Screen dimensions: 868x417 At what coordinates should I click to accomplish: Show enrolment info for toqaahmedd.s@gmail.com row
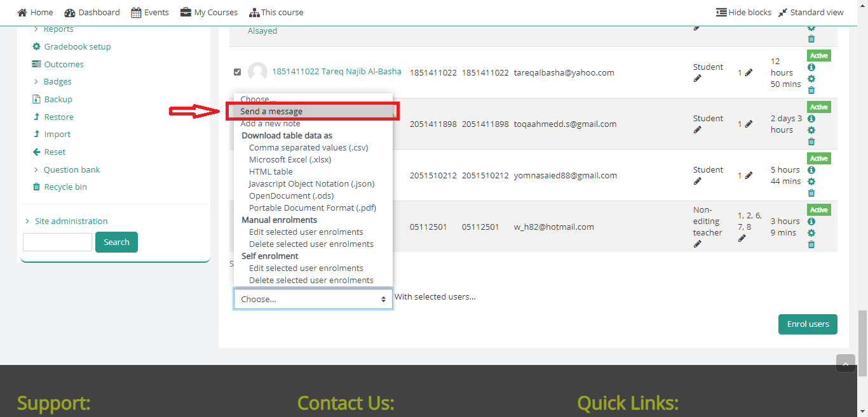(x=811, y=119)
